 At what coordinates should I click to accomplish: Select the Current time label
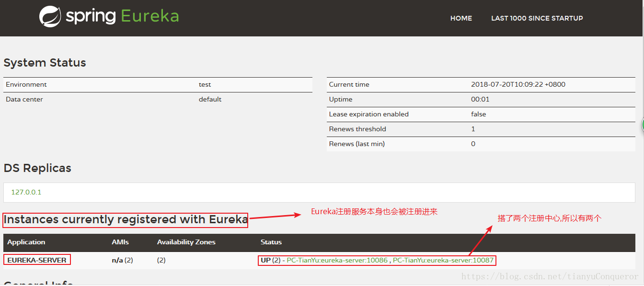[x=349, y=85]
